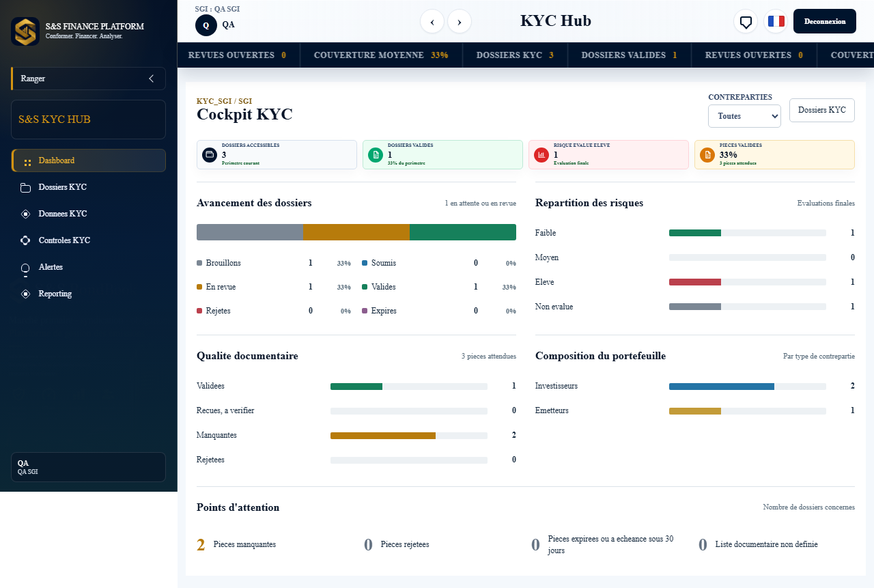Click the Couverture moyenne 33% ticker
Screen dimensions: 874x588
click(x=381, y=55)
